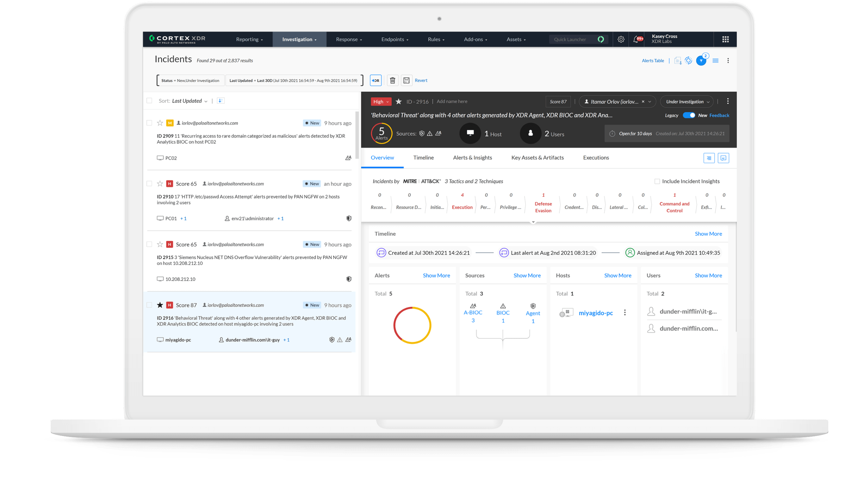Image resolution: width=863 pixels, height=504 pixels.
Task: Switch to the Key Assets & Artifacts tab
Action: pos(537,157)
